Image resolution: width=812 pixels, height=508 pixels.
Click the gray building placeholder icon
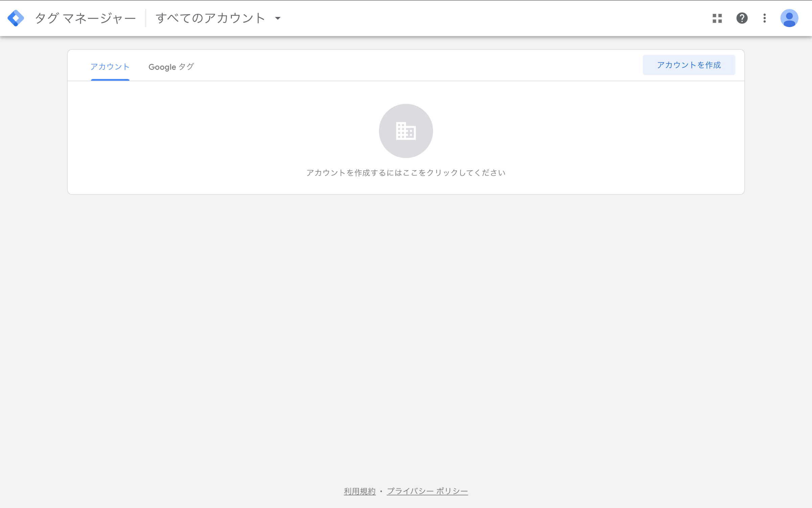406,131
